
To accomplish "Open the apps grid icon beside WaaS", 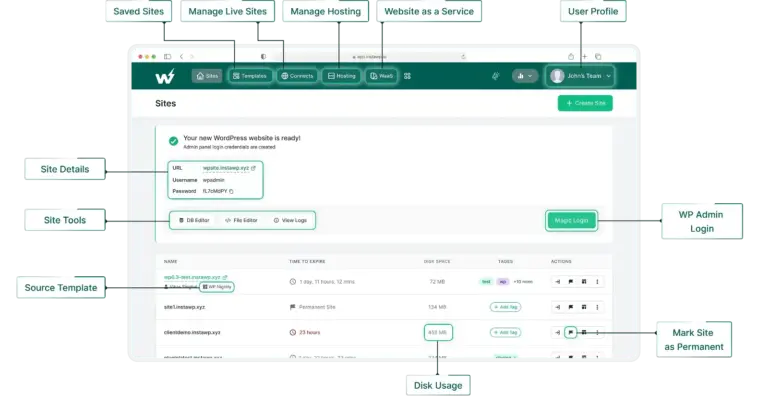I will (x=407, y=76).
